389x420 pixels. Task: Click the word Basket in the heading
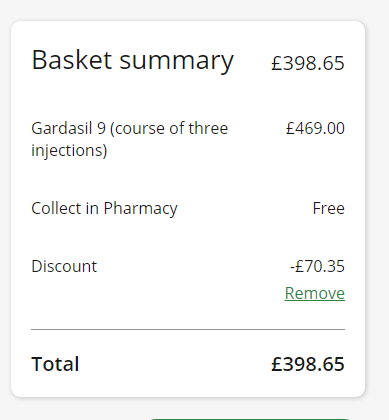point(72,60)
